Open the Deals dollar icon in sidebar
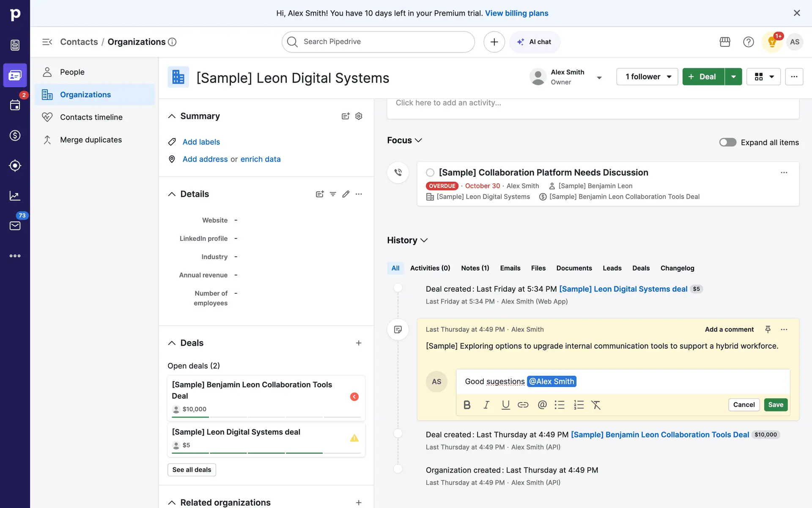This screenshot has height=508, width=812. 15,135
